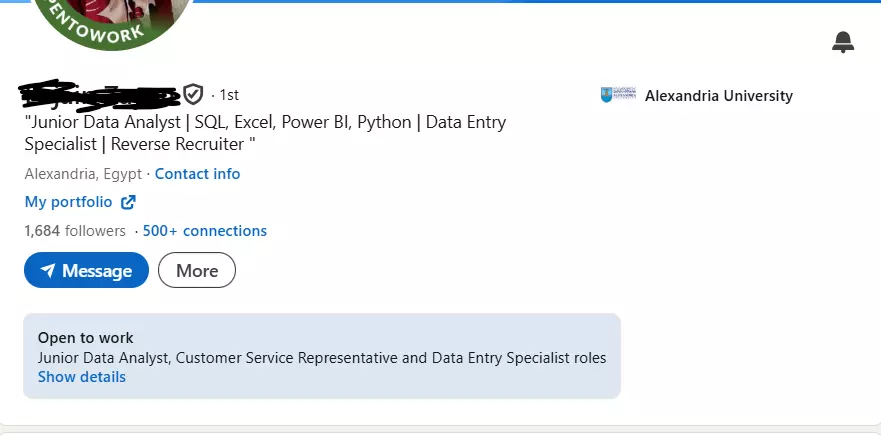
Task: View the 500+ connections list
Action: point(204,231)
